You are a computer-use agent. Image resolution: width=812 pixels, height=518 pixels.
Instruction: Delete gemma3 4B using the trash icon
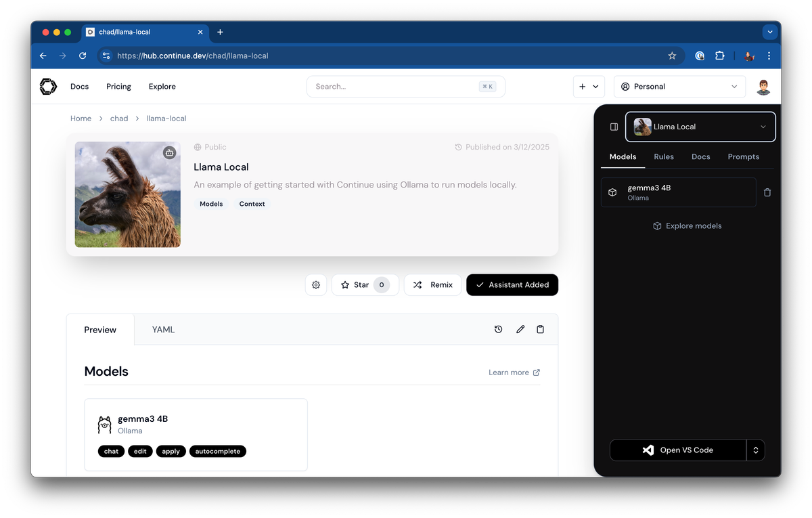click(767, 192)
